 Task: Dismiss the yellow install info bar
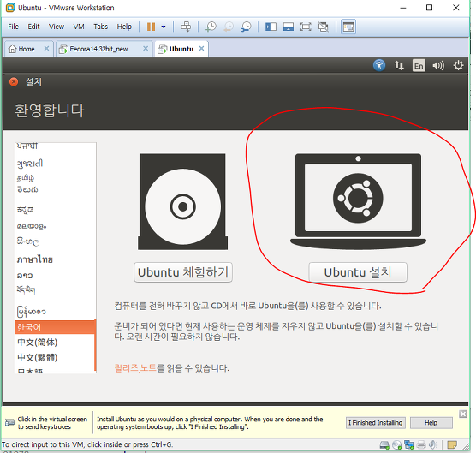pyautogui.click(x=463, y=414)
